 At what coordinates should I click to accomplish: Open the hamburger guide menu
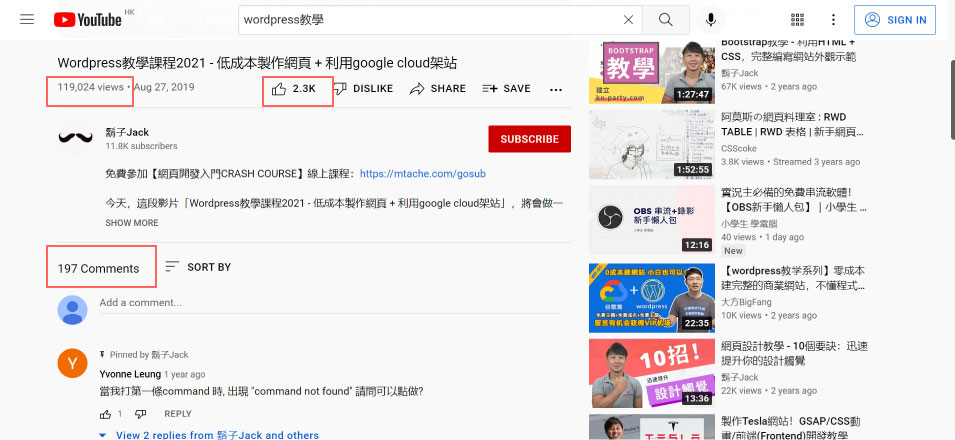click(27, 20)
